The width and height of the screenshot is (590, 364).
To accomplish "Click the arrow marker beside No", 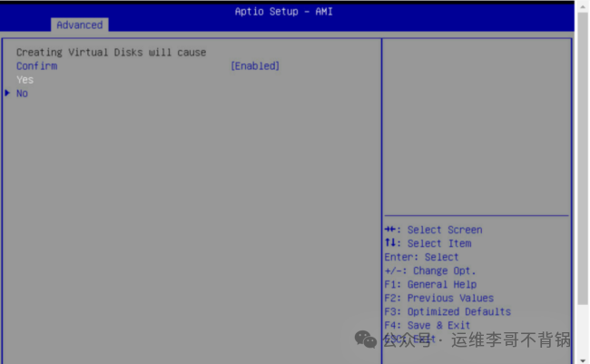I will [7, 93].
